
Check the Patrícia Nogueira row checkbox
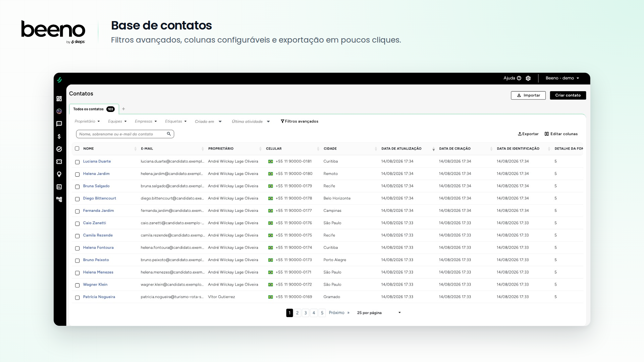click(77, 298)
